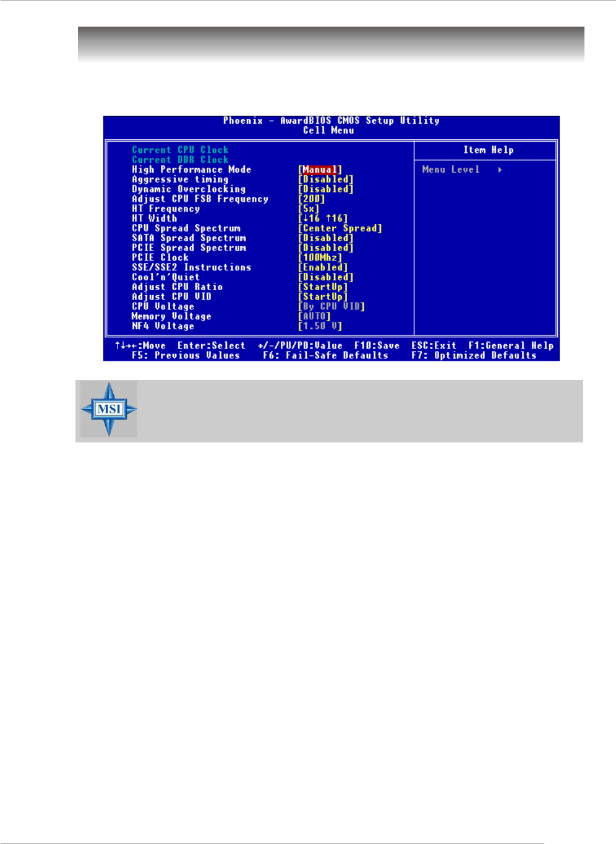Click the Menu Level arrow indicator
Screen dimensions: 616x844
coord(500,170)
